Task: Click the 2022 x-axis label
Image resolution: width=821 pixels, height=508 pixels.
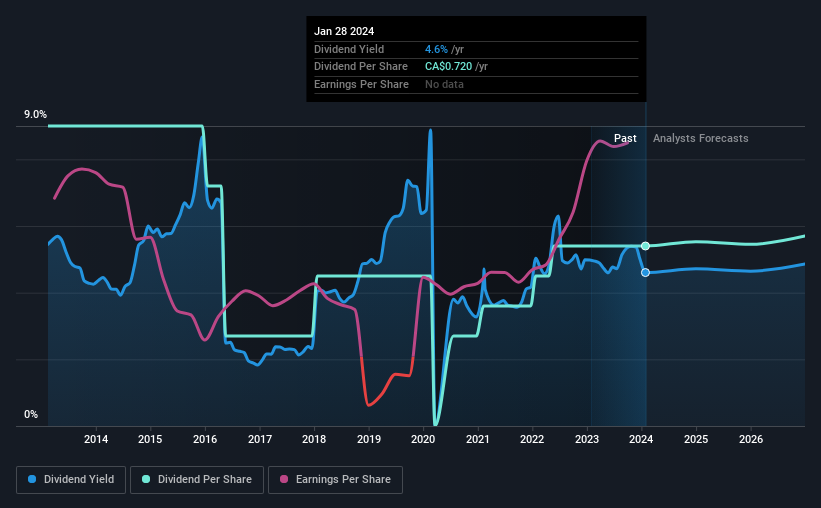Action: pyautogui.click(x=532, y=439)
